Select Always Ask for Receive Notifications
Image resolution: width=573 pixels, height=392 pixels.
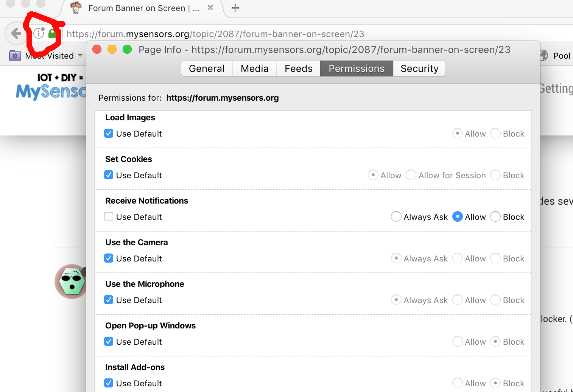click(x=396, y=217)
